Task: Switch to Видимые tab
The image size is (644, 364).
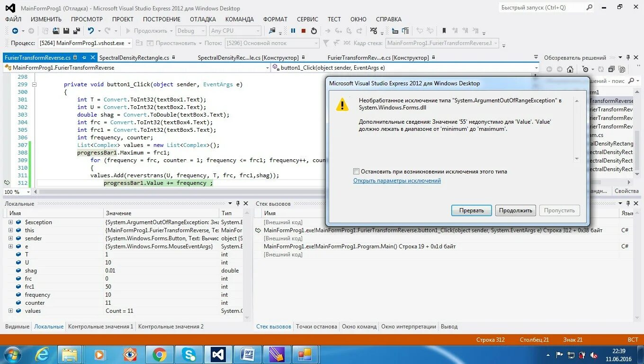Action: [x=17, y=327]
